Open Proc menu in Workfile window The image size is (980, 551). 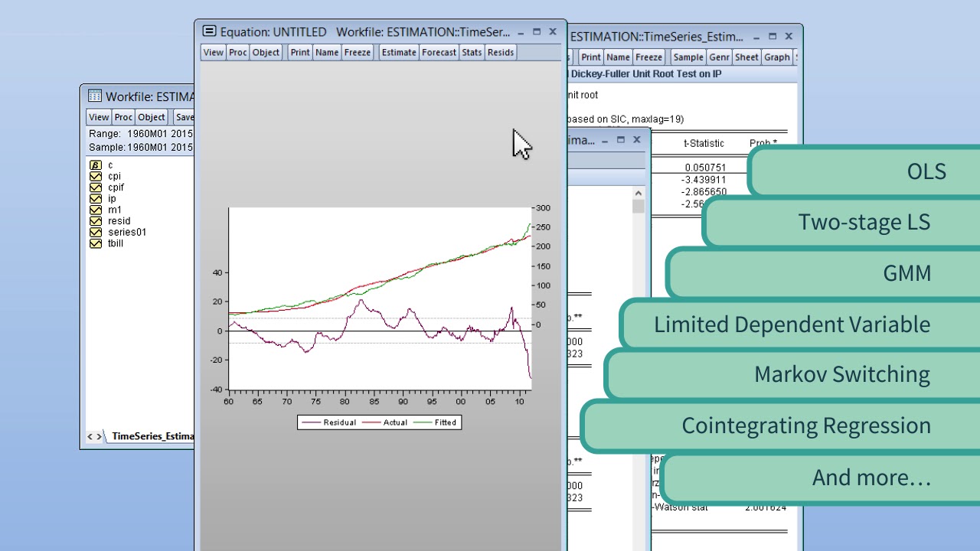click(123, 117)
